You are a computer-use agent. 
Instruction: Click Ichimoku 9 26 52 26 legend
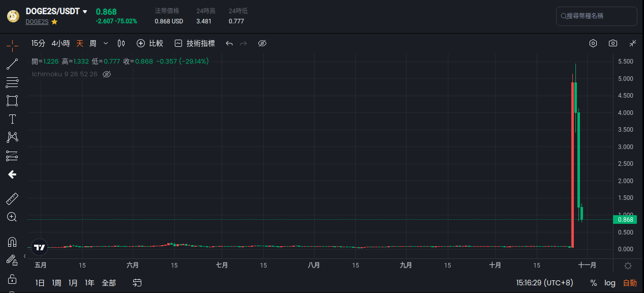pyautogui.click(x=65, y=74)
